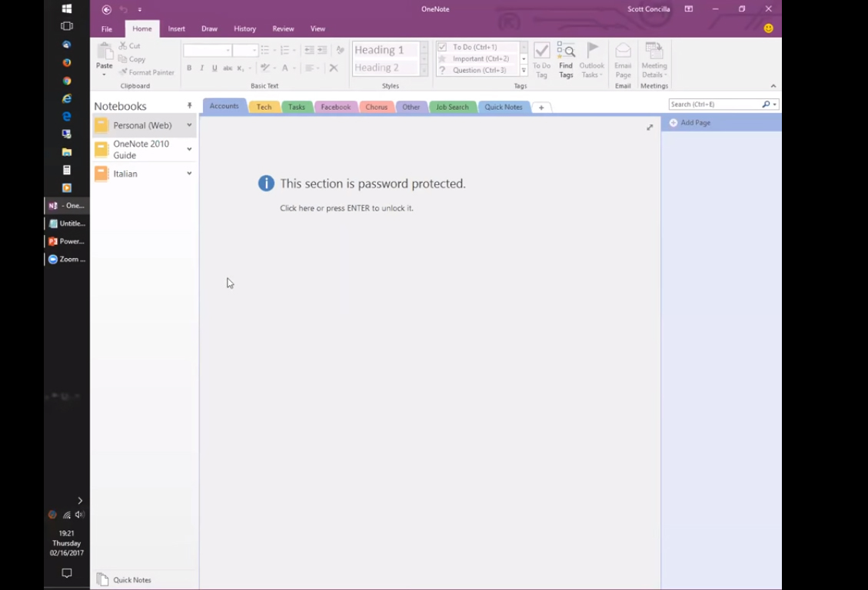The height and width of the screenshot is (590, 868).
Task: Open font size dropdown
Action: [x=254, y=50]
